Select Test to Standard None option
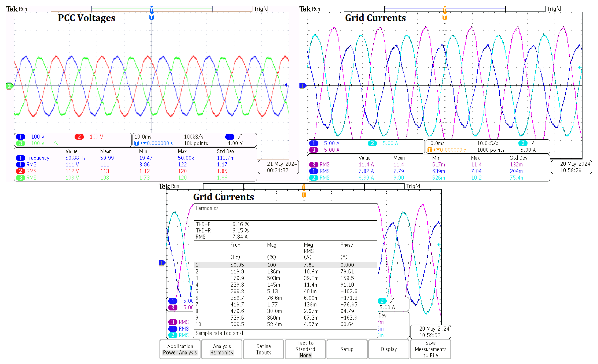 [x=305, y=349]
